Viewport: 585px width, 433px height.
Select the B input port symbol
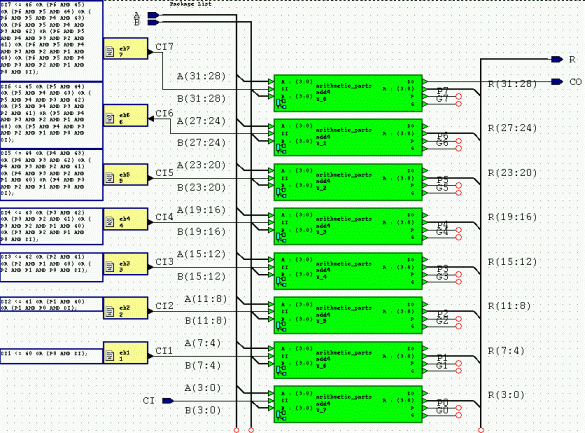tap(153, 23)
